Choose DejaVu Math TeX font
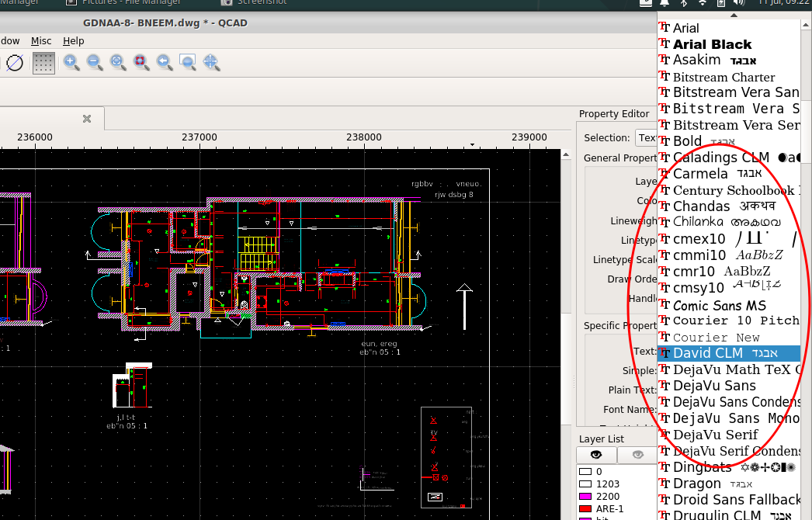The width and height of the screenshot is (812, 520). coord(729,369)
